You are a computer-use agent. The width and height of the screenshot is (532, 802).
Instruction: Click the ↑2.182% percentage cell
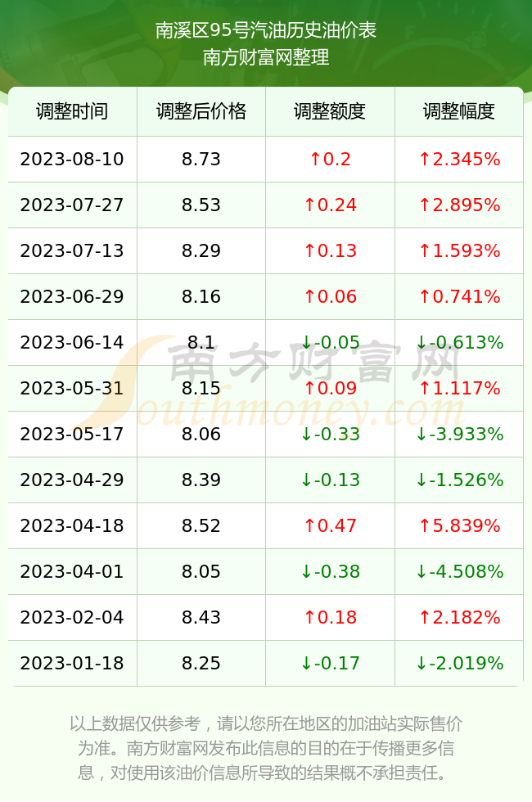point(459,617)
